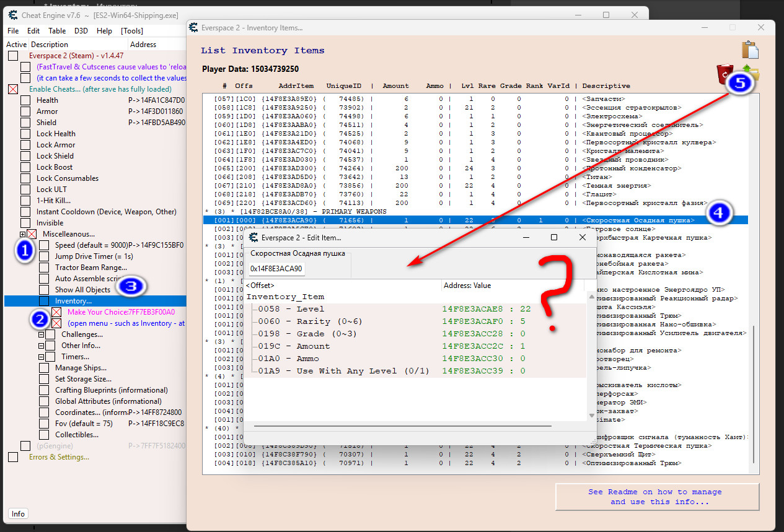784x532 pixels.
Task: Open the File menu
Action: pos(13,31)
